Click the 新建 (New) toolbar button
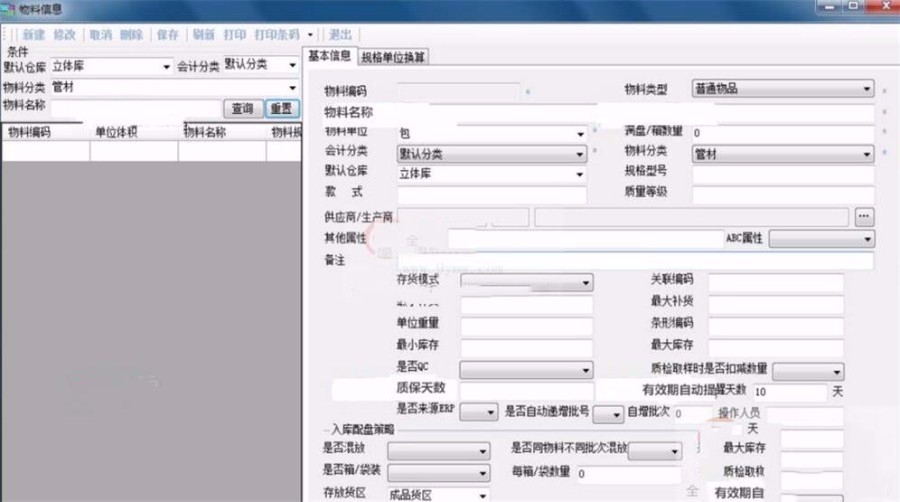Viewport: 900px width, 502px height. coord(34,34)
